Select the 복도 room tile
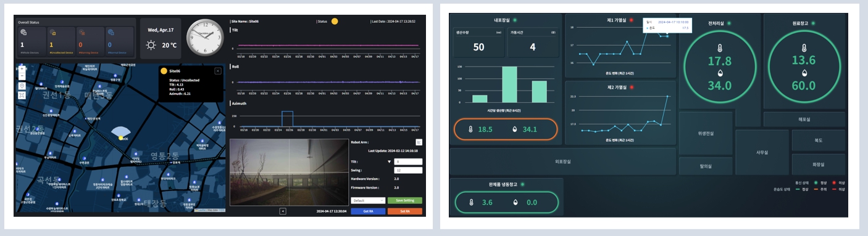Image resolution: width=868 pixels, height=236 pixels. point(818,140)
